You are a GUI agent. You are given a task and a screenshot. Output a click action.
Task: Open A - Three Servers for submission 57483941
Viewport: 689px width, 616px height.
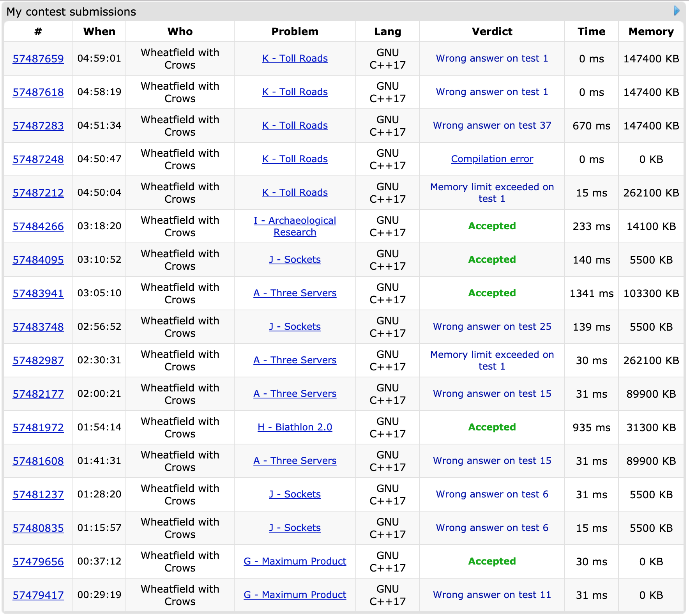[295, 293]
